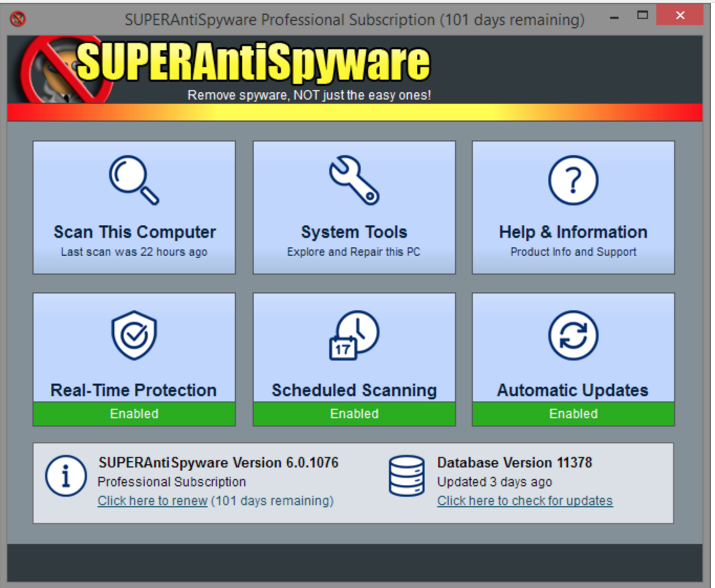715x588 pixels.
Task: Click the Real-Time Protection shield icon
Action: tap(134, 335)
